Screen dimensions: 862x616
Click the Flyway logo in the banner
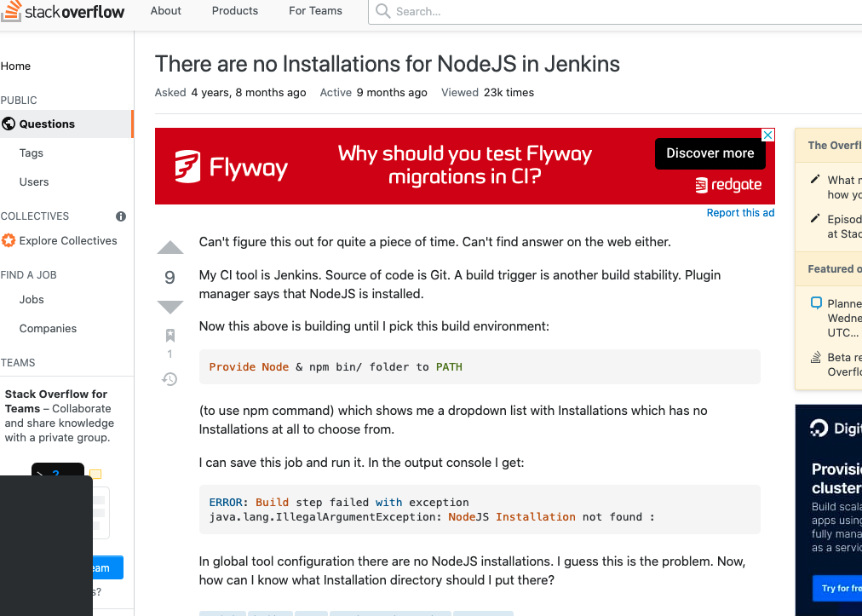231,167
